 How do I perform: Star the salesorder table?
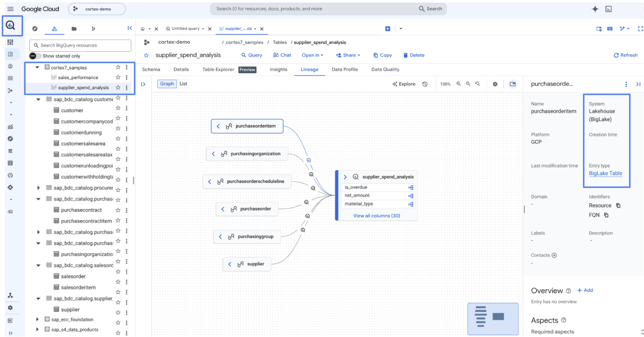118,272
